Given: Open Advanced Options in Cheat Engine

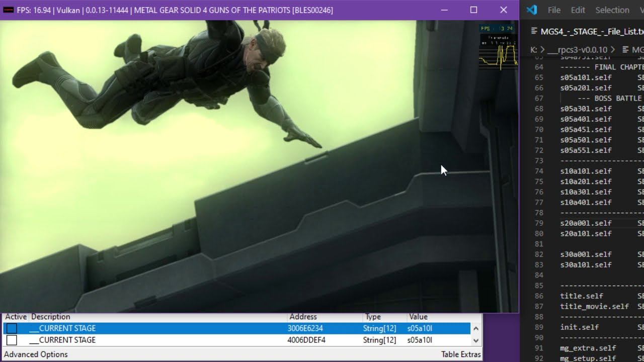Looking at the screenshot, I should tap(36, 354).
